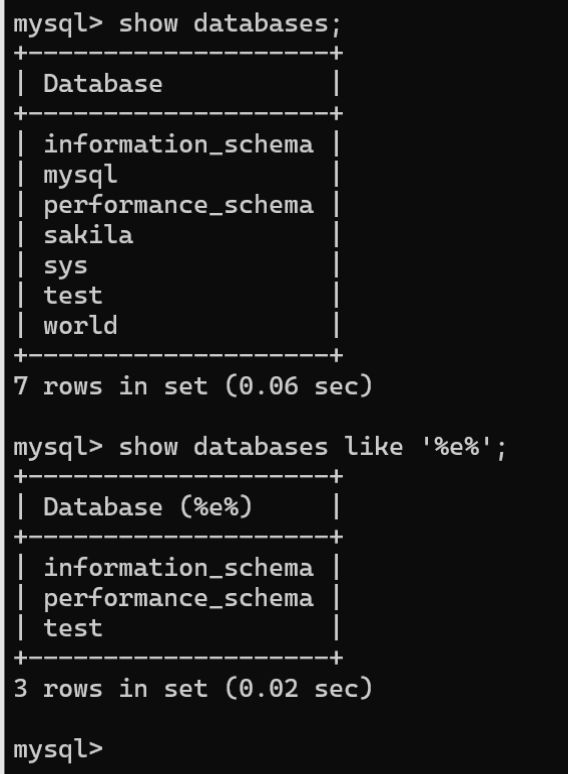Click the '%e%' pattern in the like command

pos(457,447)
